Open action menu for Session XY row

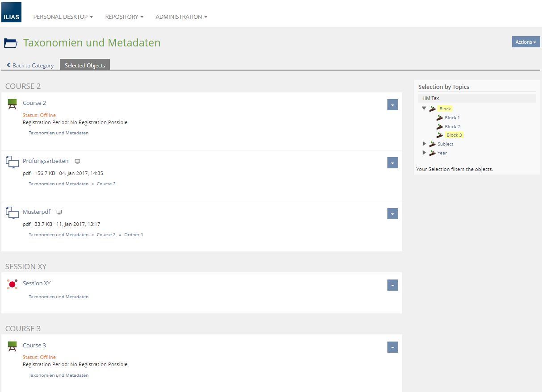point(392,285)
